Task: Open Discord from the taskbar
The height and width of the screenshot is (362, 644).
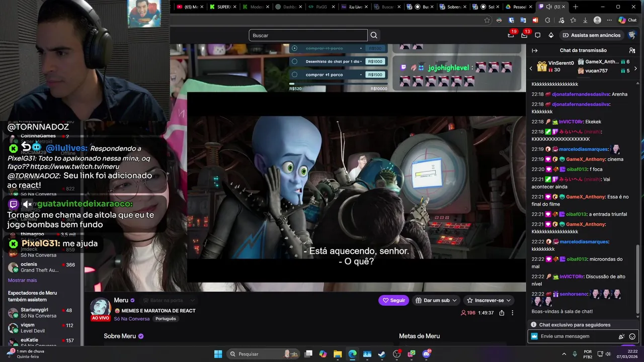Action: click(427, 354)
